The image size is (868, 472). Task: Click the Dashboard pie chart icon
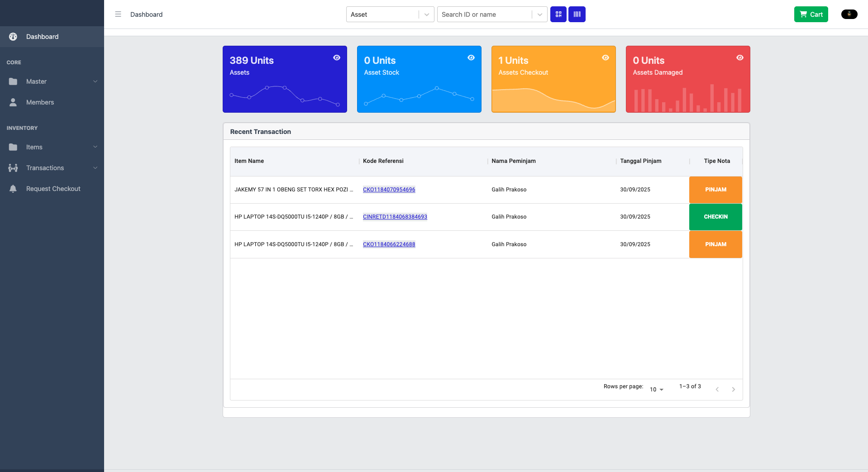pyautogui.click(x=13, y=37)
